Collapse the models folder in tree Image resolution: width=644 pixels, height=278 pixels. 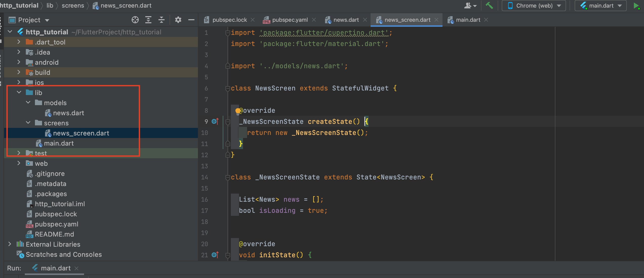pyautogui.click(x=28, y=103)
